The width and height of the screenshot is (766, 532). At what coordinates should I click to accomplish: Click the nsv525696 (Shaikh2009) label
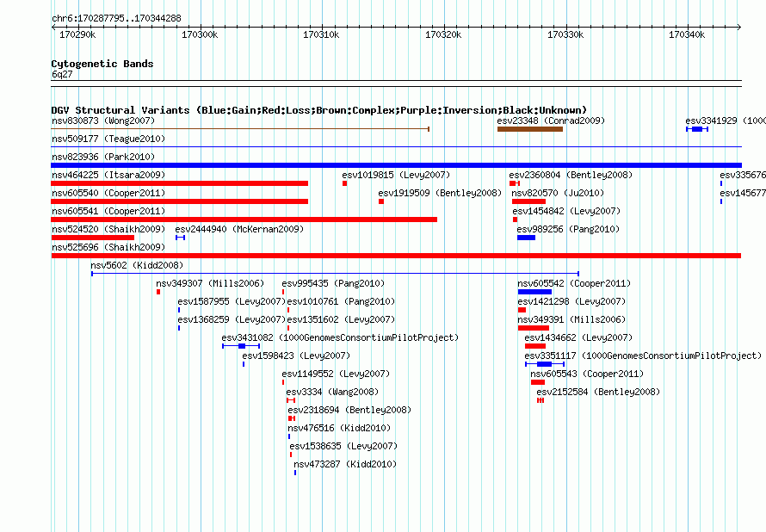[108, 247]
